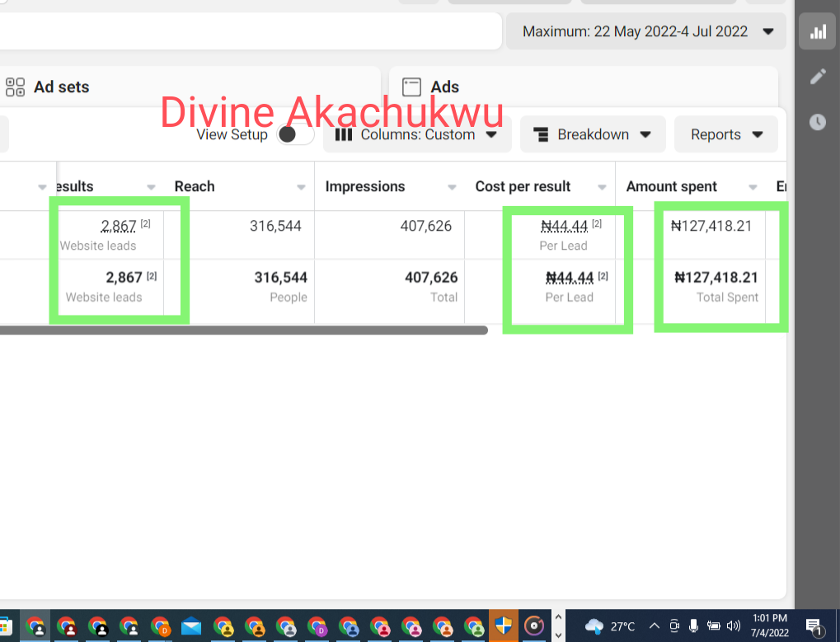840x642 pixels.
Task: Switch to the Ads tab
Action: click(x=445, y=87)
